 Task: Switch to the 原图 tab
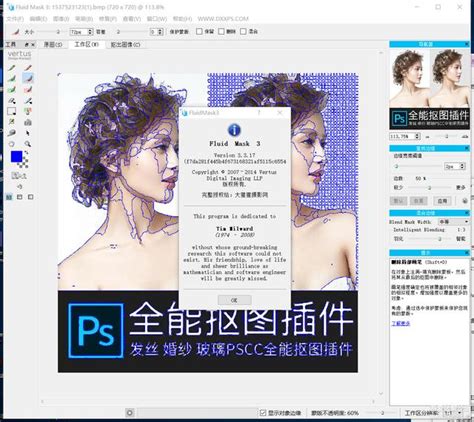(x=53, y=44)
